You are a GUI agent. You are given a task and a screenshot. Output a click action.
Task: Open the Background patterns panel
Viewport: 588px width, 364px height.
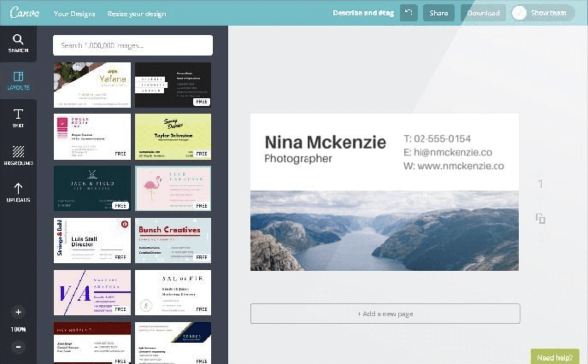coord(18,156)
